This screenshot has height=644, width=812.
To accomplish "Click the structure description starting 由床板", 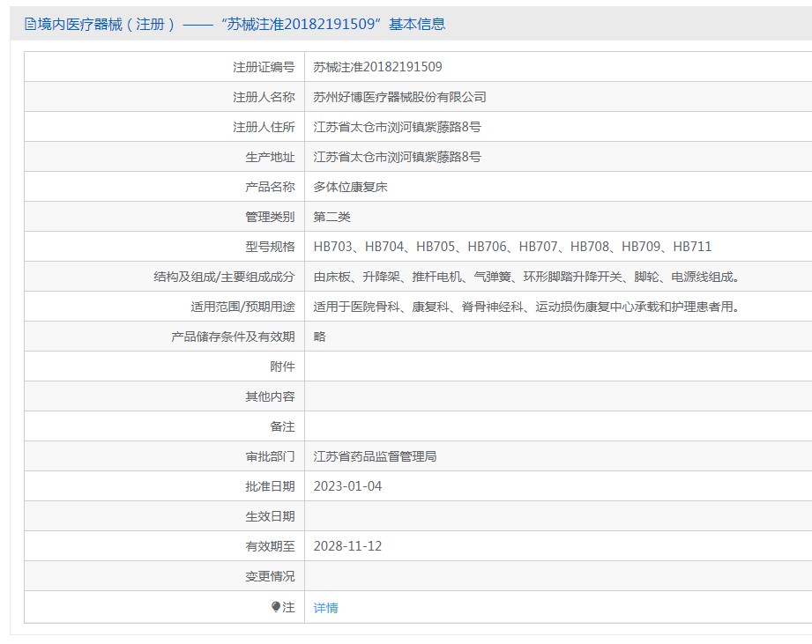I will coord(526,277).
